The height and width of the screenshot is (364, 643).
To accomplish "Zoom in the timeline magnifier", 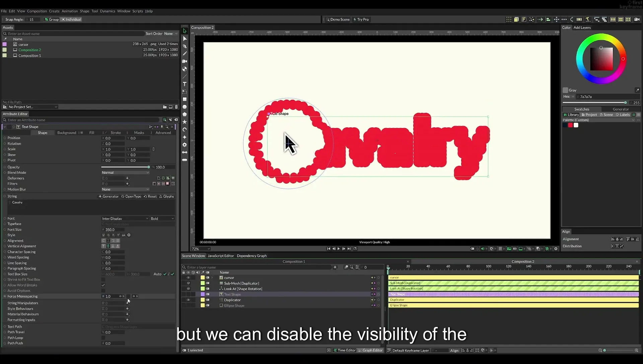I will tap(636, 350).
